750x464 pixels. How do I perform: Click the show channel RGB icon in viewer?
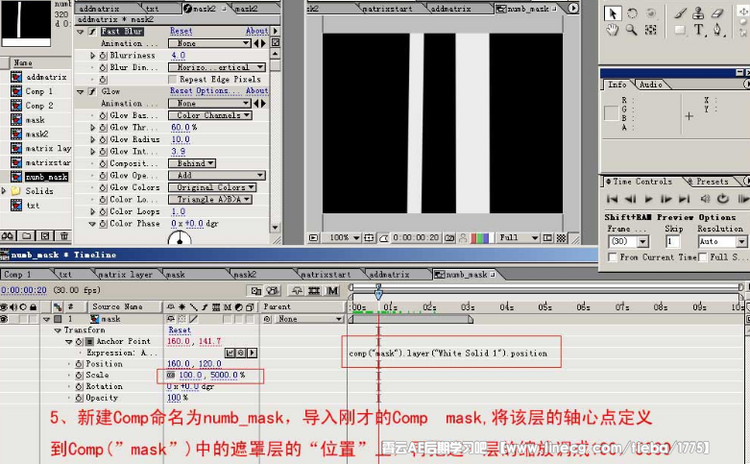480,238
